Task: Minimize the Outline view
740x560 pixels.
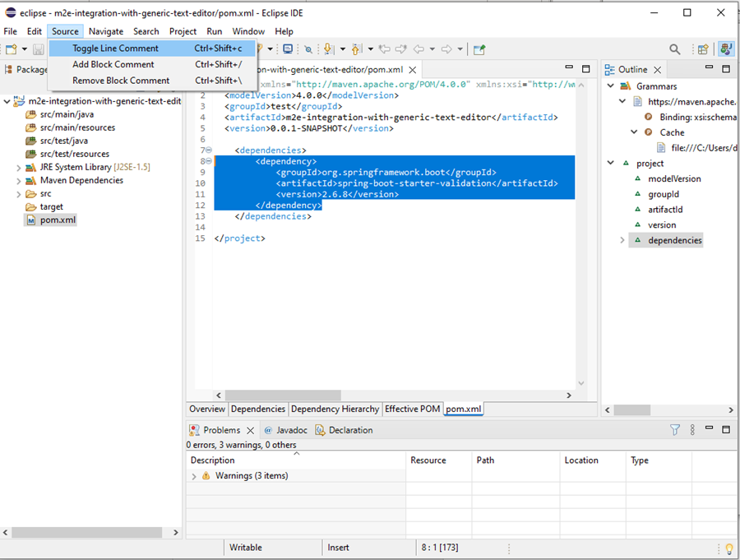Action: coord(709,68)
